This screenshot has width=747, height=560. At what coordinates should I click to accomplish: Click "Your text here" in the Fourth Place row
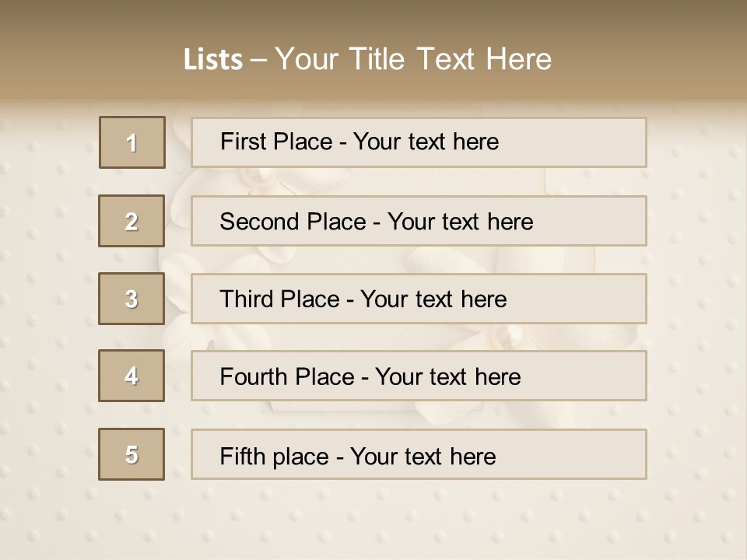447,377
